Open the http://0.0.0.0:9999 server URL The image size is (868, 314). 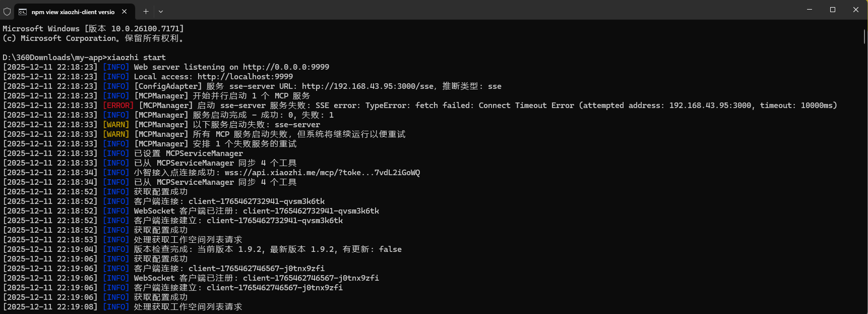click(x=286, y=67)
